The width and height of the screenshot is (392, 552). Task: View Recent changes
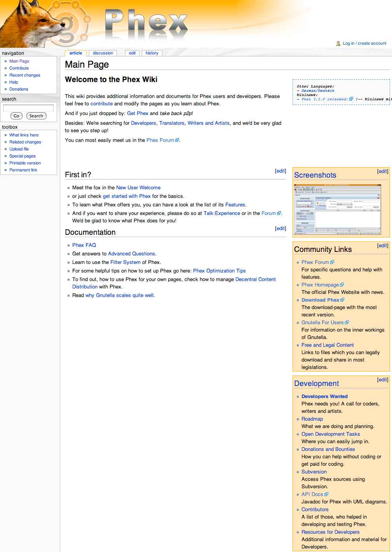25,75
